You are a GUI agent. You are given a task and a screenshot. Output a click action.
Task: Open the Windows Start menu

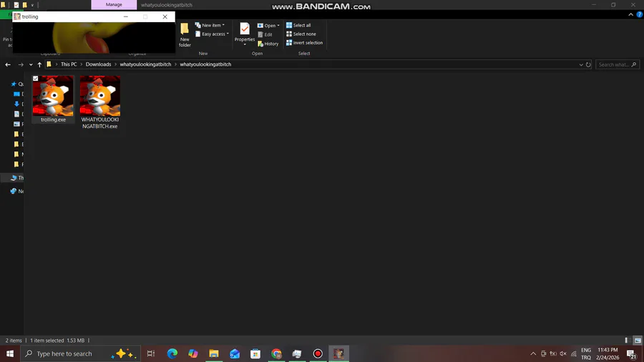(x=10, y=353)
